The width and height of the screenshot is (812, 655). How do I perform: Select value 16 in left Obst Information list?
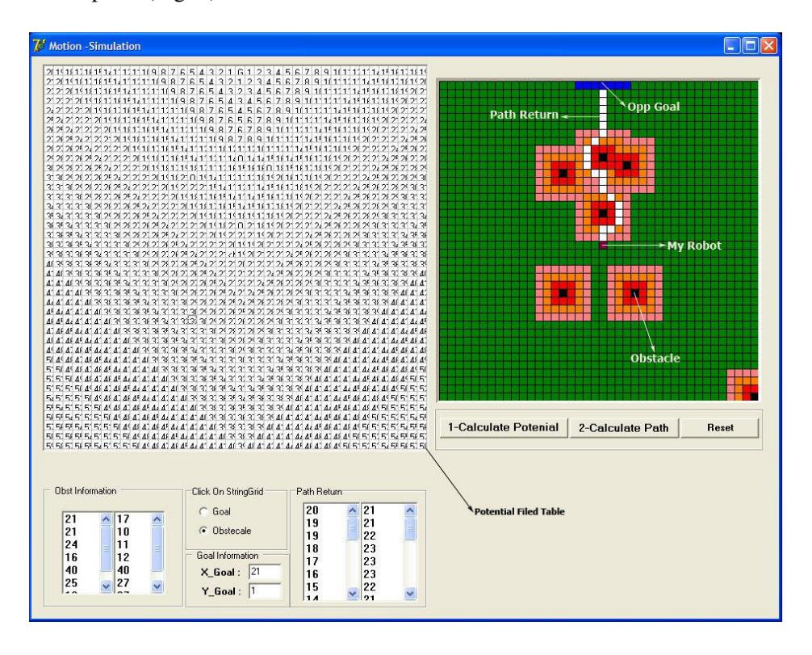tap(72, 557)
